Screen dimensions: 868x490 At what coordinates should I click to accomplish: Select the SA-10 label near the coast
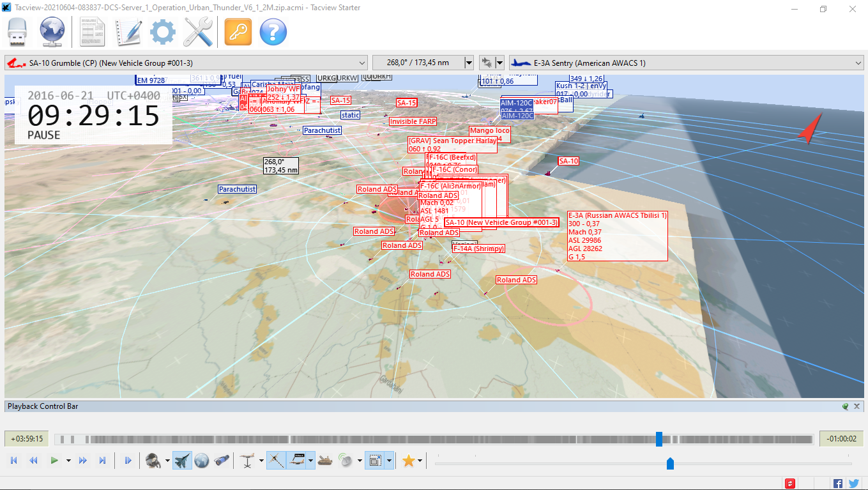click(568, 162)
